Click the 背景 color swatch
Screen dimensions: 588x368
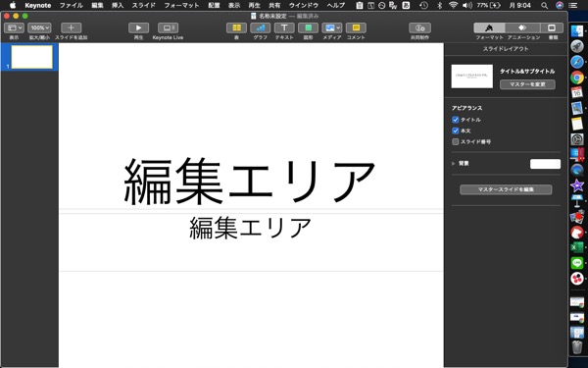pos(545,164)
